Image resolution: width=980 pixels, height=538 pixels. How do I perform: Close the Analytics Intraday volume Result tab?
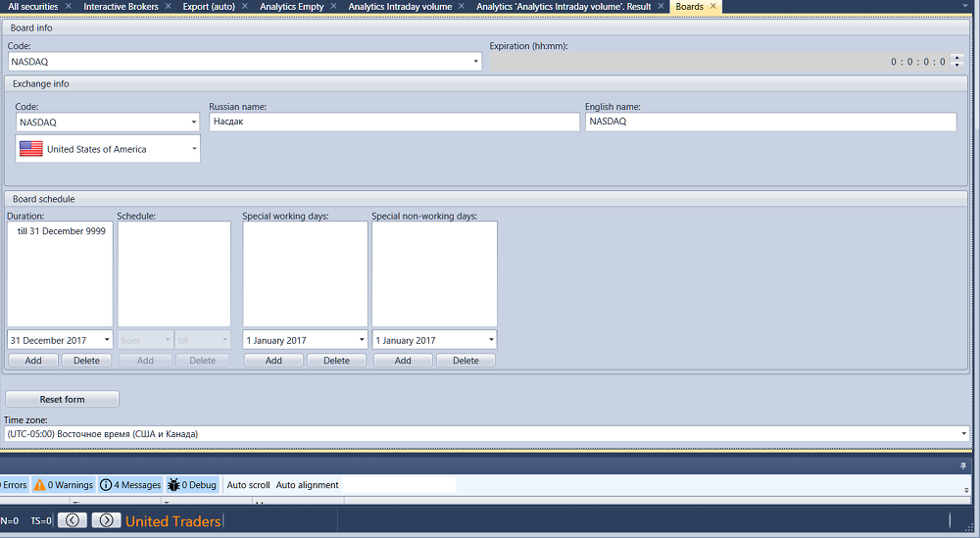[661, 6]
